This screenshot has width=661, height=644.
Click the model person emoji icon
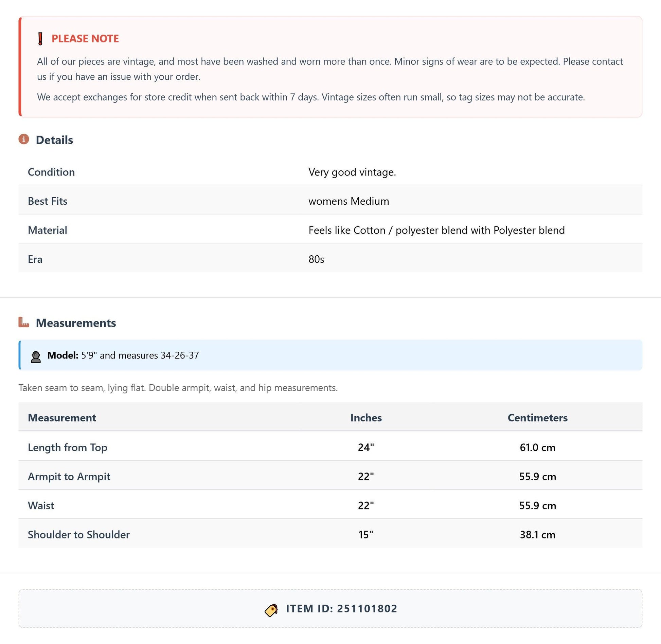[x=36, y=357]
